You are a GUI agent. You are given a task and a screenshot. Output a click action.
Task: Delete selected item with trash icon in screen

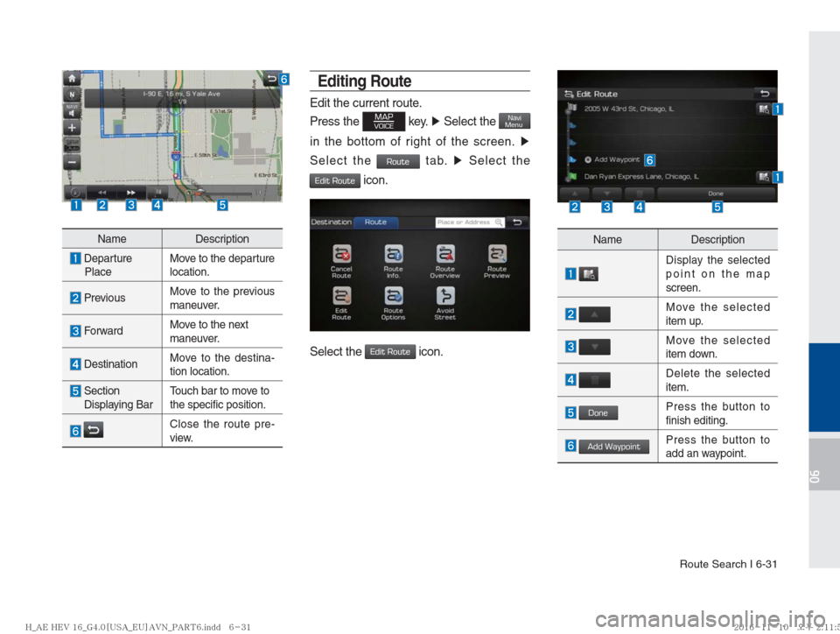tap(639, 194)
